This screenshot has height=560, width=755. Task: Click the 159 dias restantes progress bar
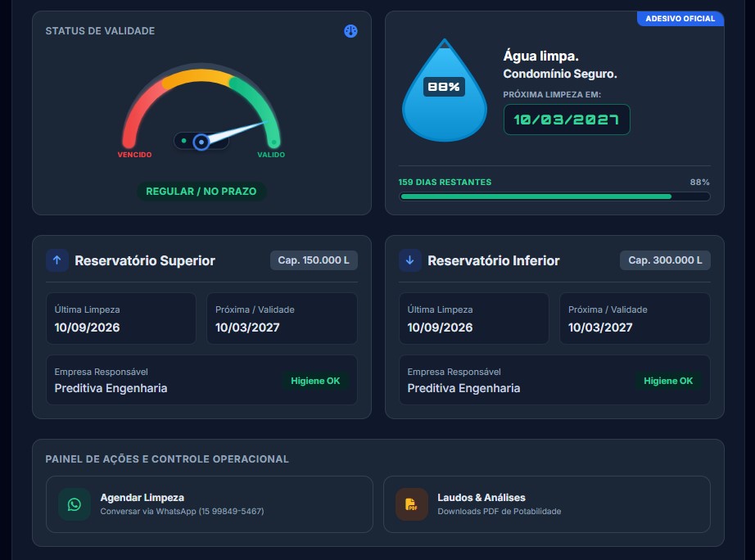(554, 196)
